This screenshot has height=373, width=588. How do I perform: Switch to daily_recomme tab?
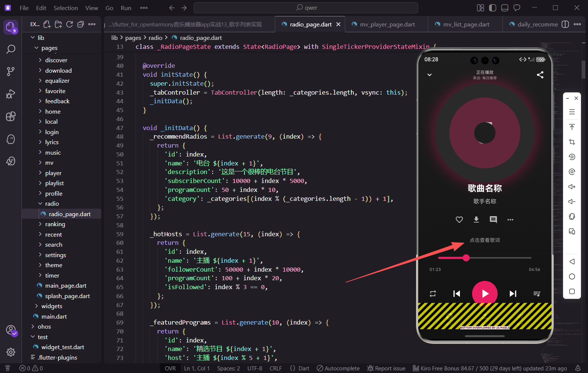(x=533, y=24)
